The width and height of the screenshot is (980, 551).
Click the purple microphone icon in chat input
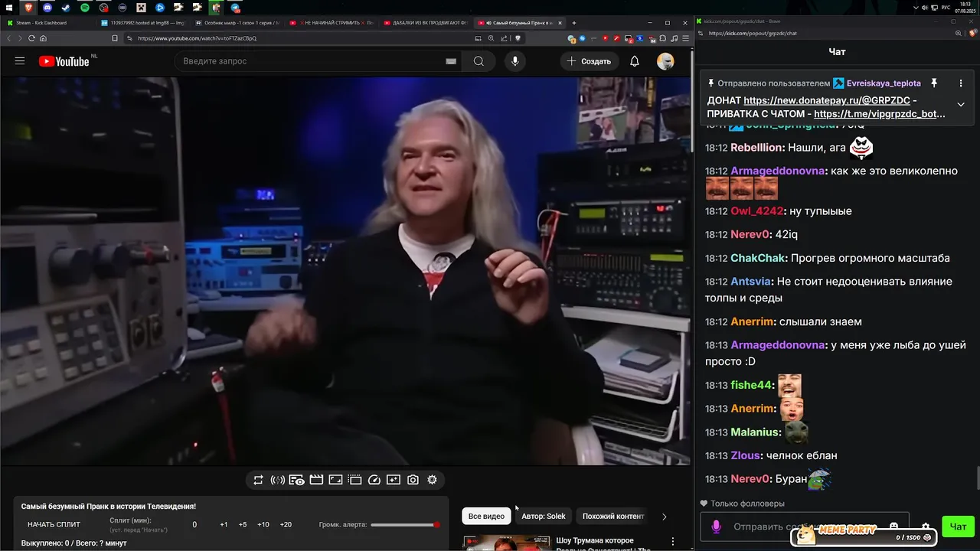[717, 527]
